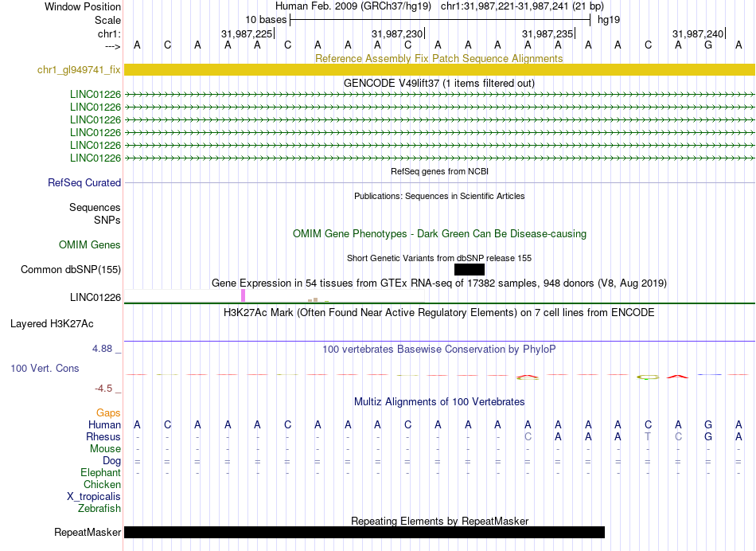756x551 pixels.
Task: Open the 100 Vert. Cons track label
Action: [x=45, y=368]
